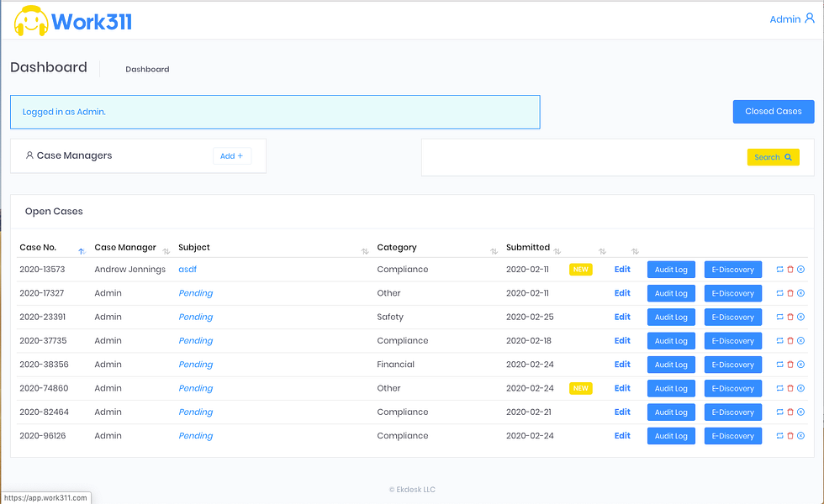Click the circled X icon for case 2020-74860
The height and width of the screenshot is (504, 824).
800,388
